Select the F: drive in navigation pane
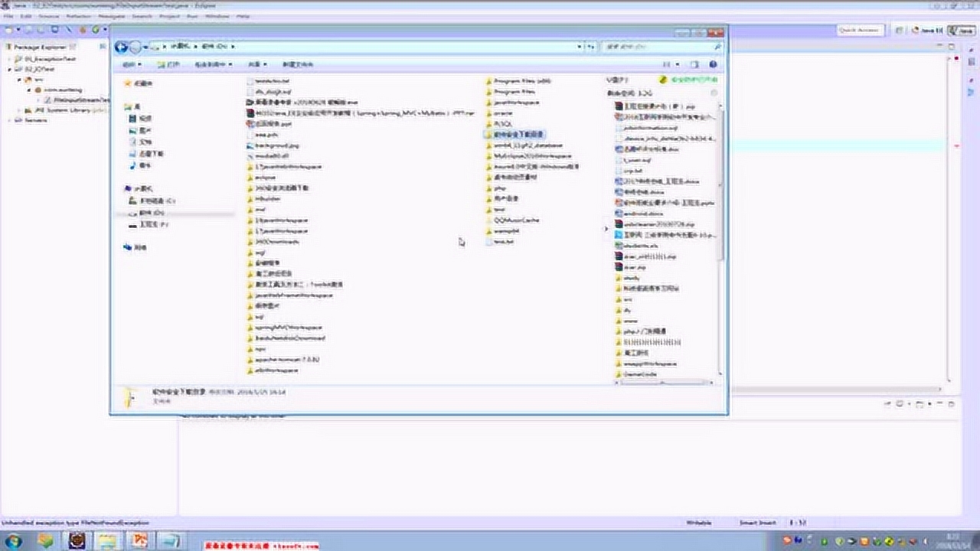Image resolution: width=980 pixels, height=551 pixels. pyautogui.click(x=149, y=225)
